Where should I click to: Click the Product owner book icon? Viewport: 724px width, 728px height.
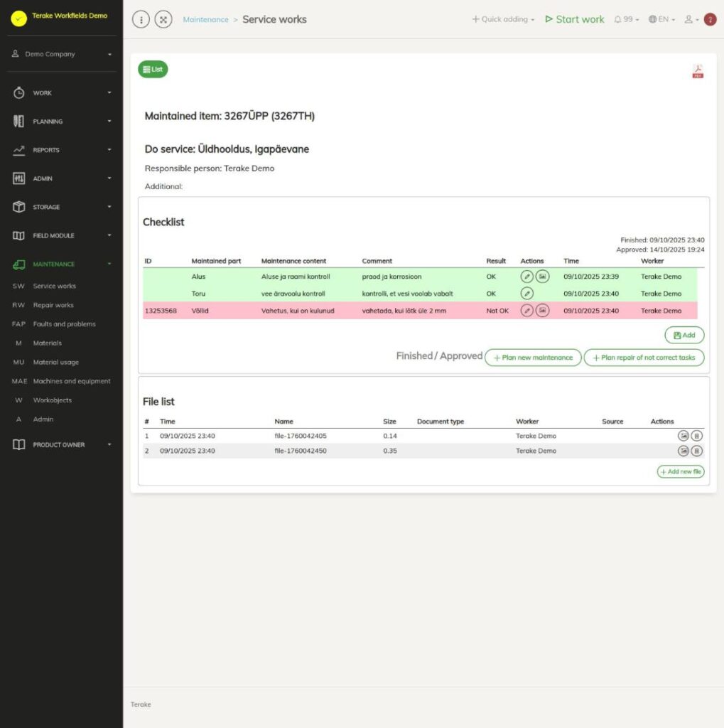[18, 445]
